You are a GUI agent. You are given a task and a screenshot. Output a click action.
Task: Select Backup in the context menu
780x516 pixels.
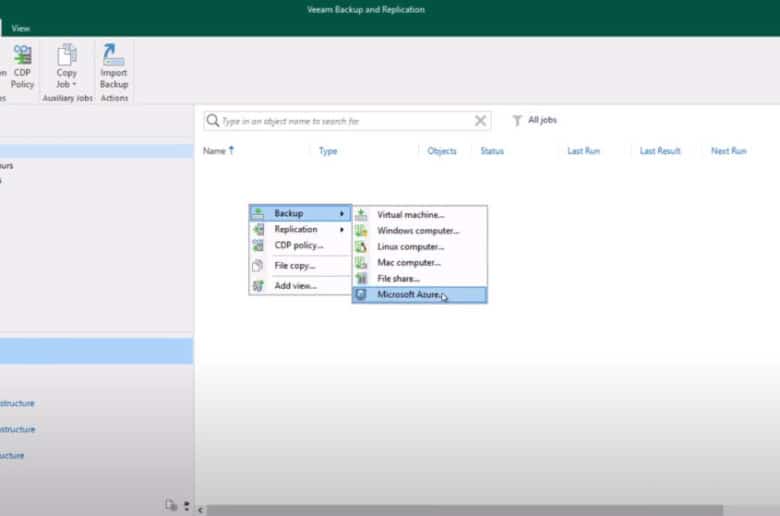coord(300,213)
